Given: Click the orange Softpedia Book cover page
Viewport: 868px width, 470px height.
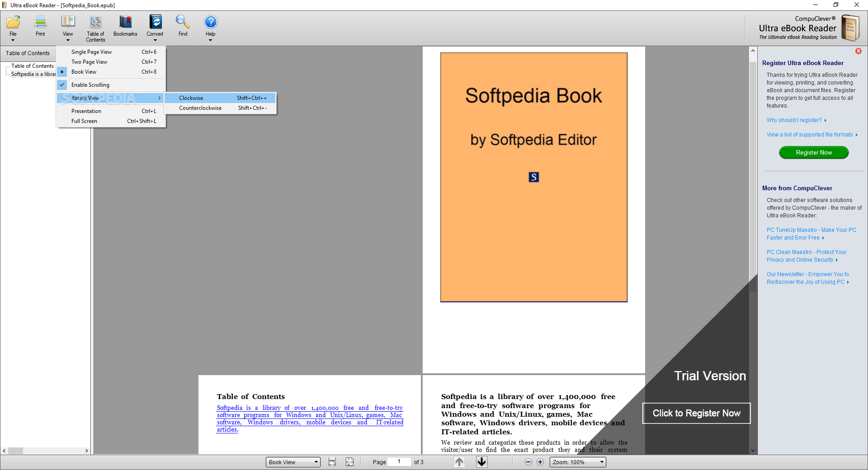Looking at the screenshot, I should (533, 177).
